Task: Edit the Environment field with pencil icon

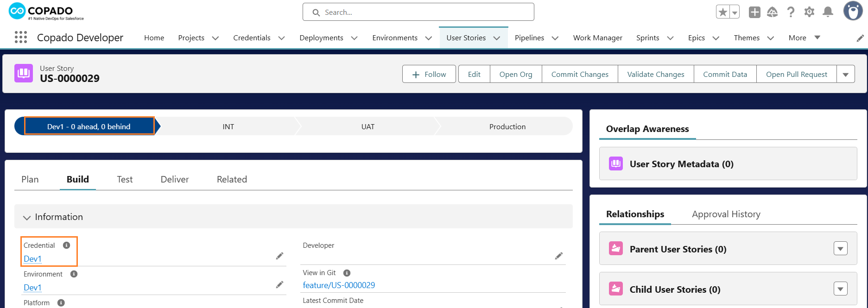Action: coord(279,284)
